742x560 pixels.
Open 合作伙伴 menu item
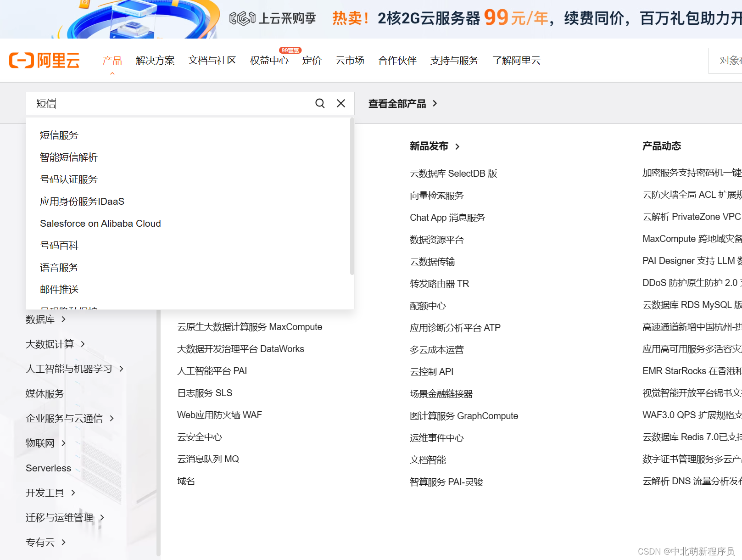tap(397, 60)
